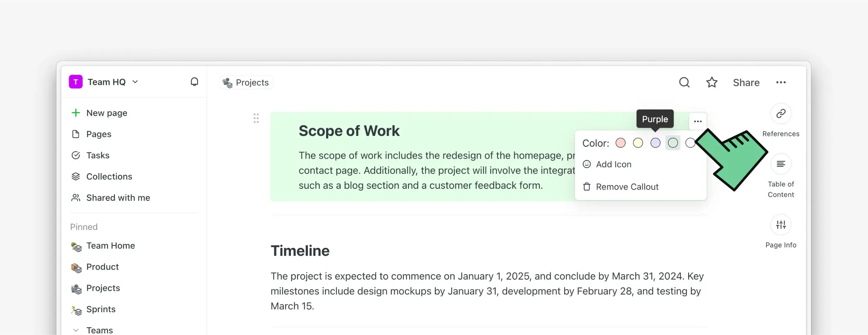Select the red callout color
Screen dimensions: 868x335
(x=620, y=143)
